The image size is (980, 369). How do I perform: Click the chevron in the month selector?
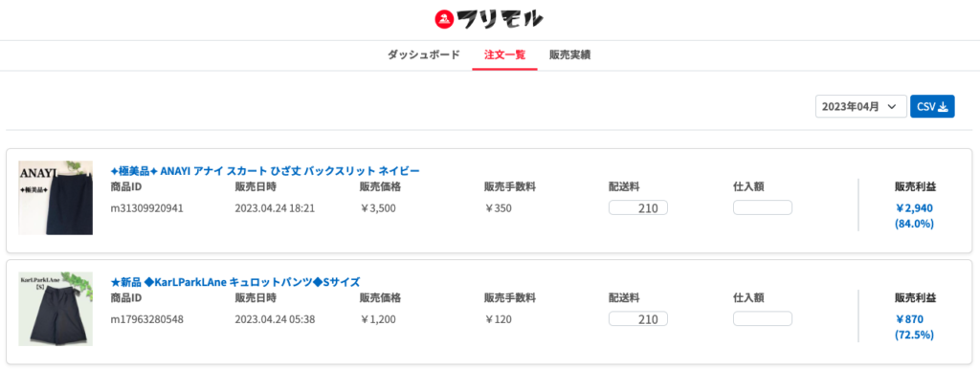[893, 107]
